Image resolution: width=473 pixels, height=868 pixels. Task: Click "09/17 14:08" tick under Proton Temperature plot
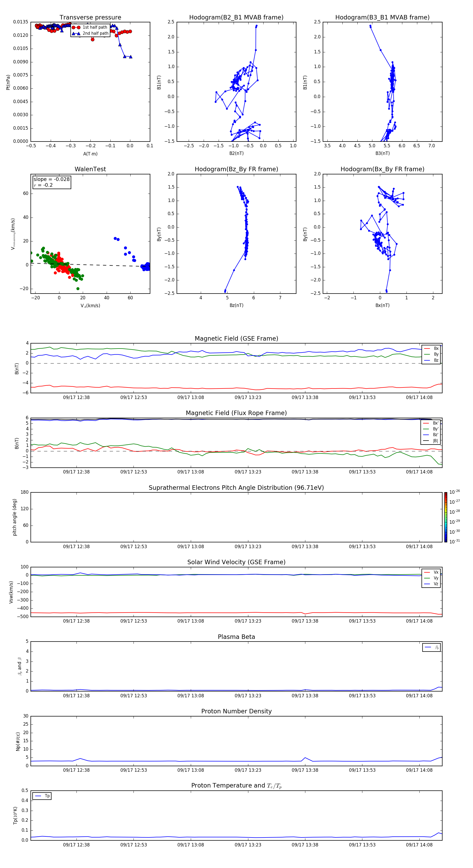click(x=419, y=845)
